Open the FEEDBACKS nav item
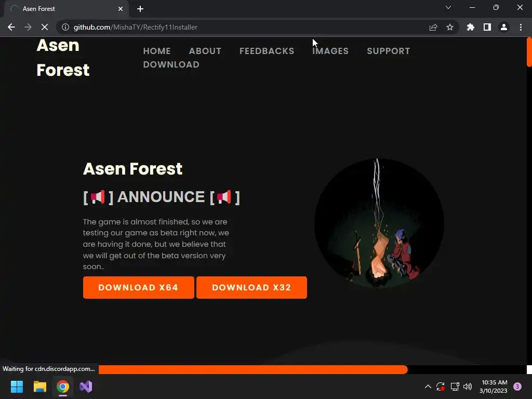Viewport: 532px width, 399px height. (267, 51)
